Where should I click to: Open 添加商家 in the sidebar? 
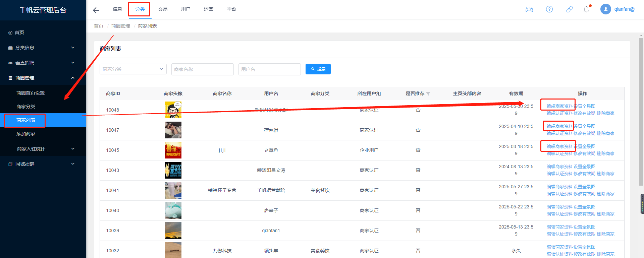point(26,134)
